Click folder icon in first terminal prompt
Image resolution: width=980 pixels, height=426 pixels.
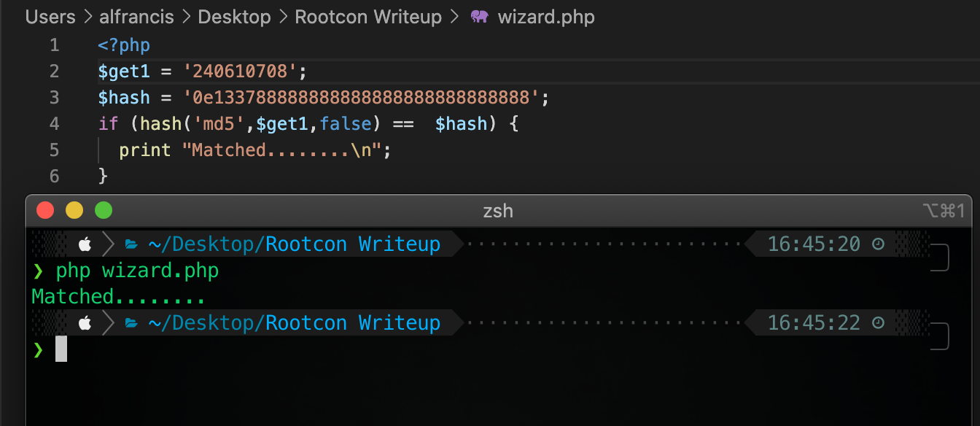point(131,244)
